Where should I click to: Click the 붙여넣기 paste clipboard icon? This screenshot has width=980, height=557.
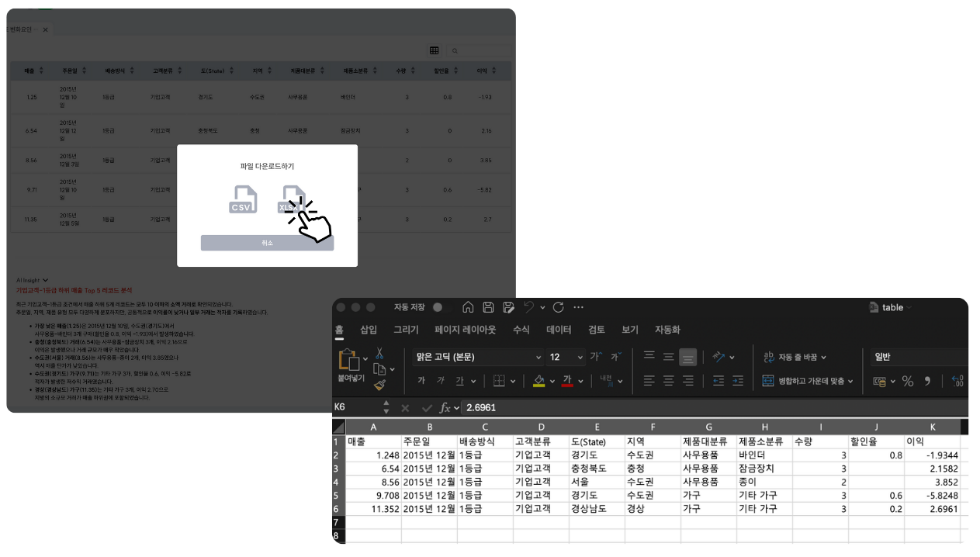click(348, 359)
